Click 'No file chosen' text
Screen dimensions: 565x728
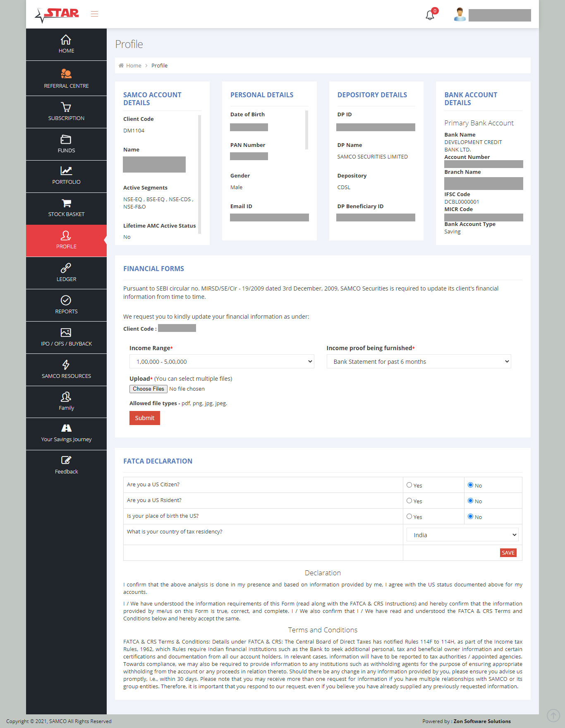(x=187, y=389)
